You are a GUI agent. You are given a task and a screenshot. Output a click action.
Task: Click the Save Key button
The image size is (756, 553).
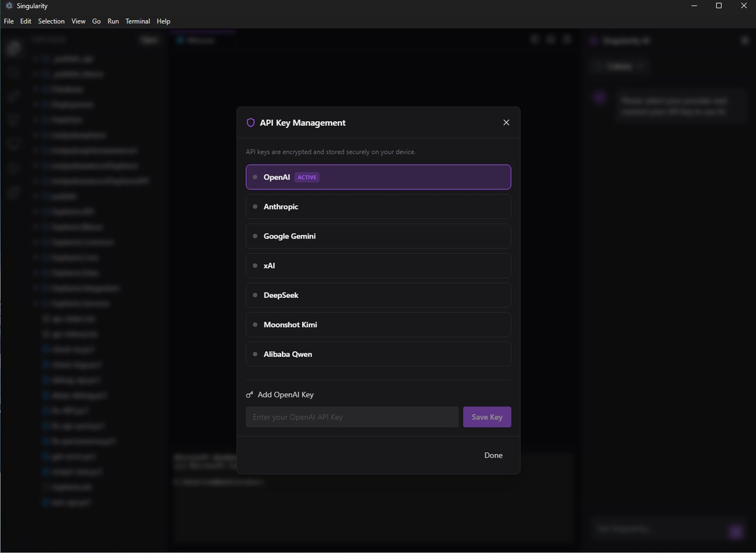[486, 417]
